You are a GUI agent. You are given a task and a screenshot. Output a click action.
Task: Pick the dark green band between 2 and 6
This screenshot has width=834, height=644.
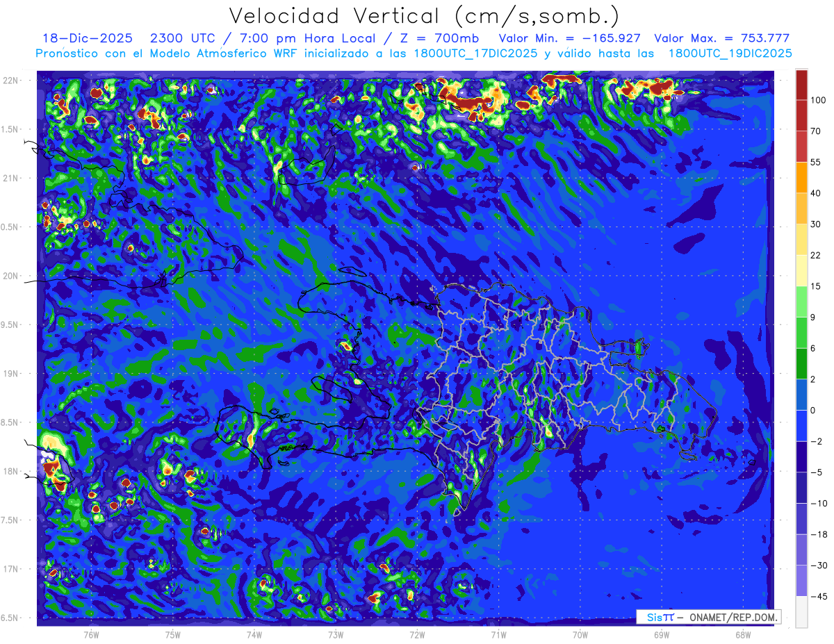pyautogui.click(x=801, y=363)
